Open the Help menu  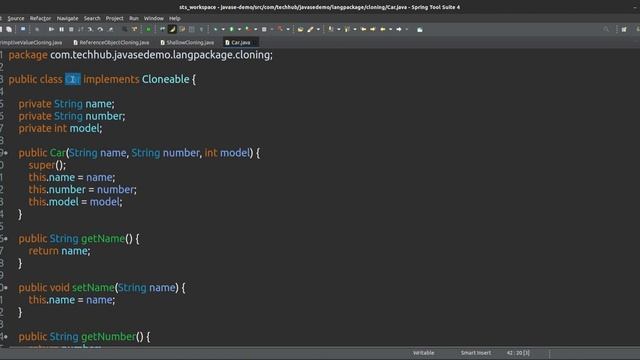point(175,18)
